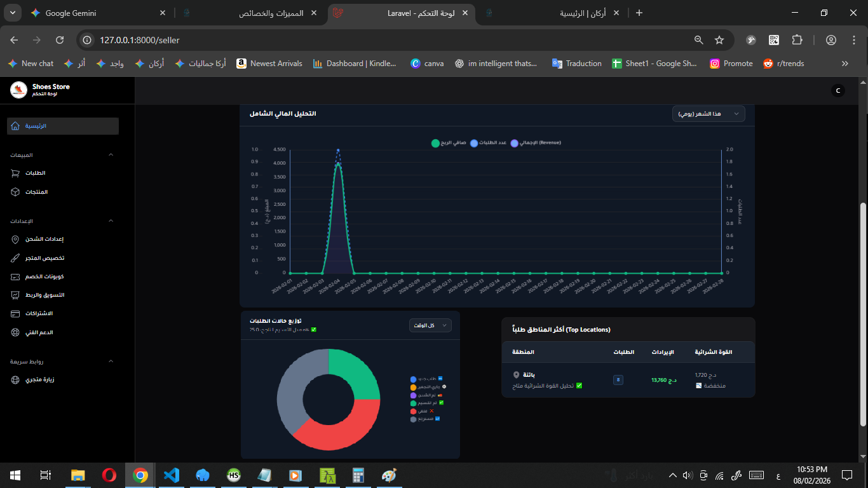Select the تخصيص المتجر brush icon

point(15,258)
